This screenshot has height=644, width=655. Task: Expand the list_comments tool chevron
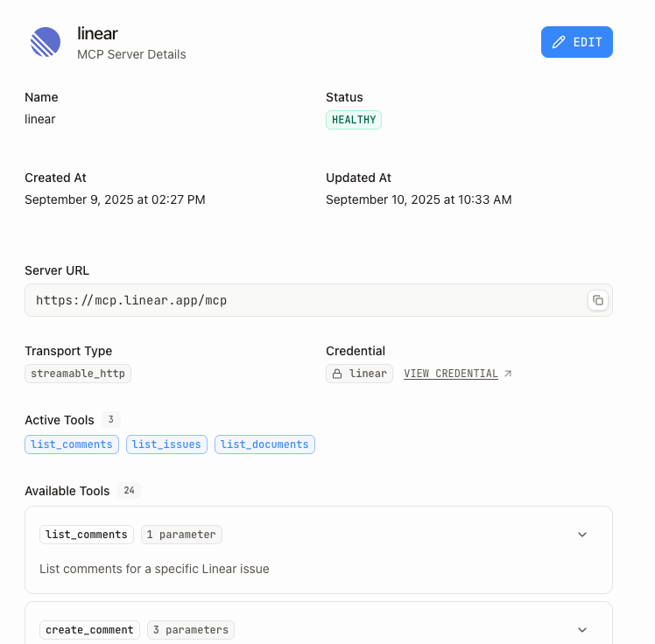pos(582,535)
